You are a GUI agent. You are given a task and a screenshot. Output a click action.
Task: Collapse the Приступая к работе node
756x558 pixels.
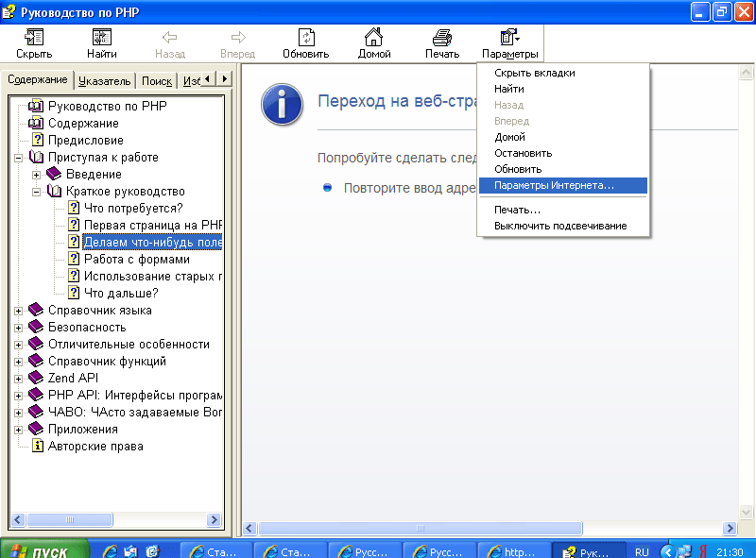[x=18, y=158]
